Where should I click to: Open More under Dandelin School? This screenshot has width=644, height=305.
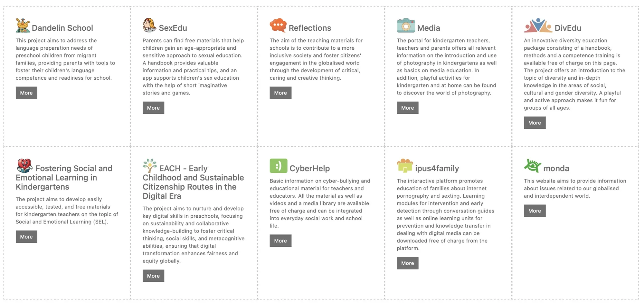[x=26, y=93]
